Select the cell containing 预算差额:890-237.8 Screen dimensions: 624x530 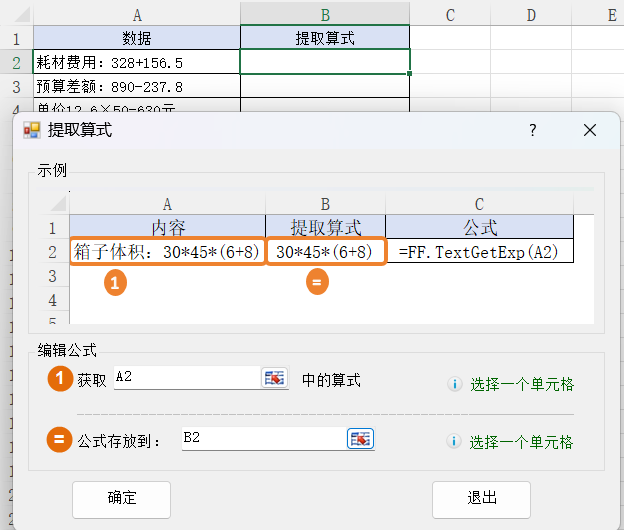[136, 86]
